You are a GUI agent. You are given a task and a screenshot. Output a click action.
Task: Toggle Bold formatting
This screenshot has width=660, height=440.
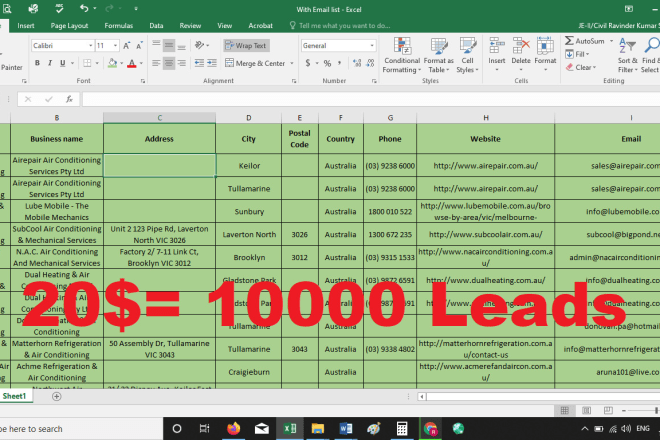(37, 63)
